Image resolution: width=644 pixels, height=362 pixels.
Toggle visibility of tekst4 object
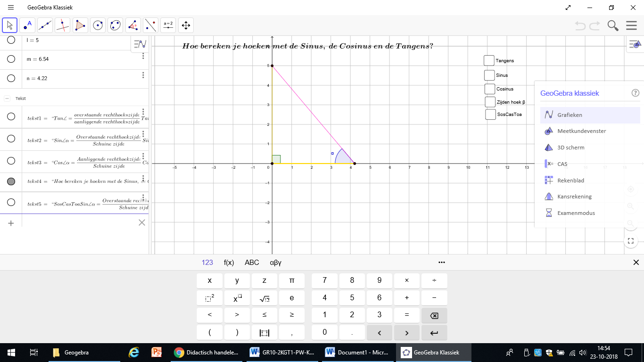click(x=11, y=181)
